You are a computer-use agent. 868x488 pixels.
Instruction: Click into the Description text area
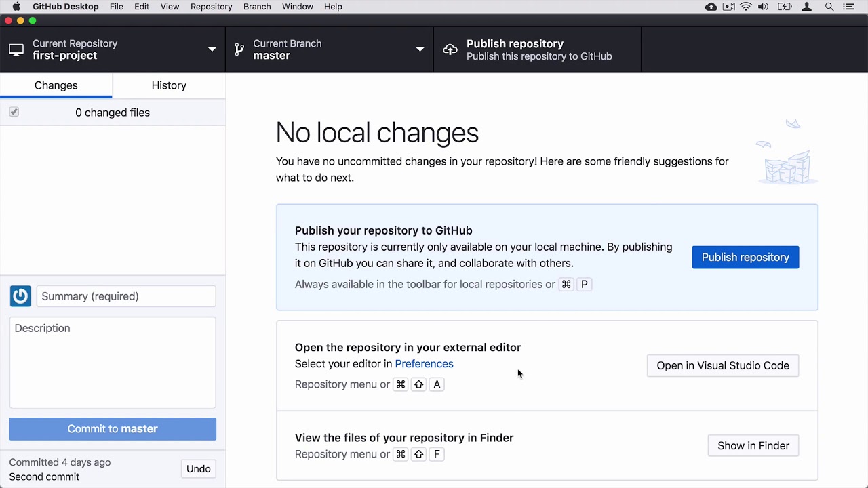click(113, 363)
